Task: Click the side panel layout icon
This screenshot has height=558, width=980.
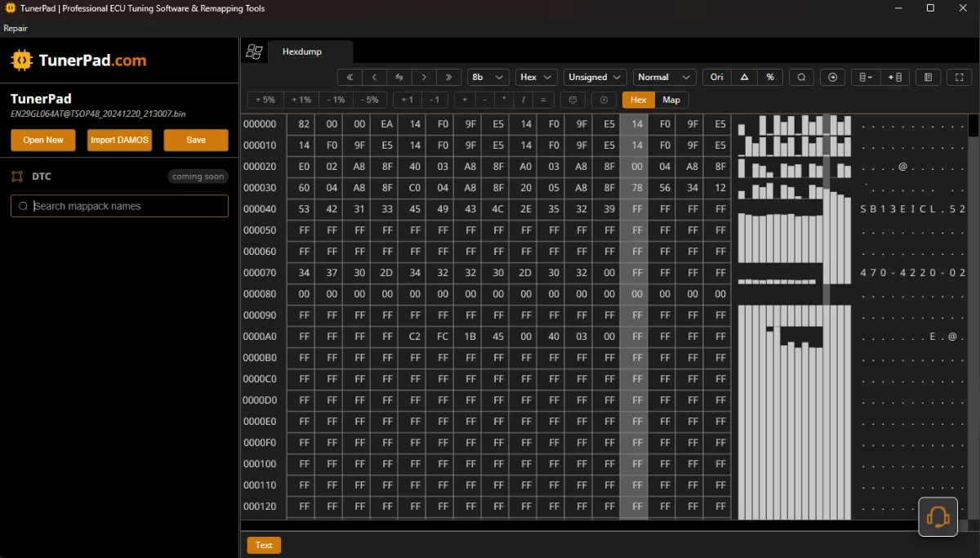Action: click(927, 78)
